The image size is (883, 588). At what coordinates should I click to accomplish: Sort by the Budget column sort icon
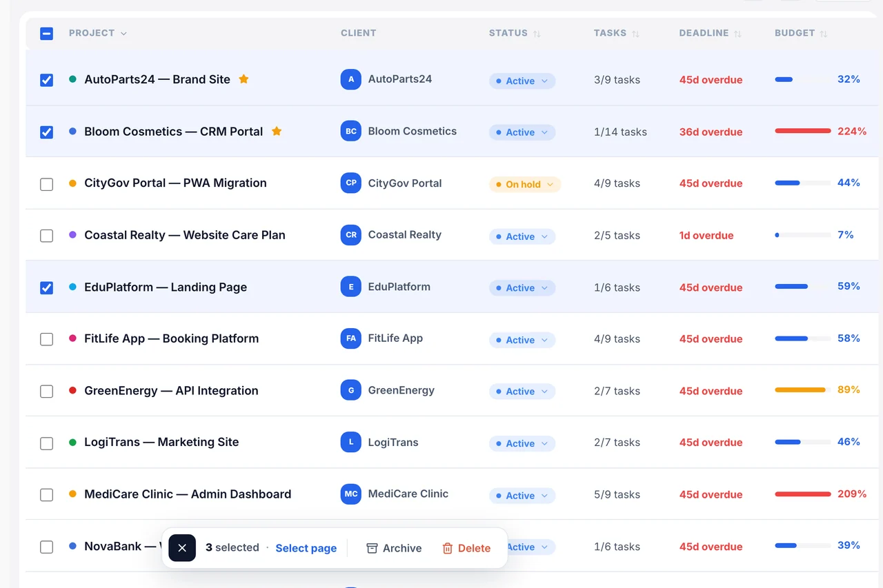824,34
